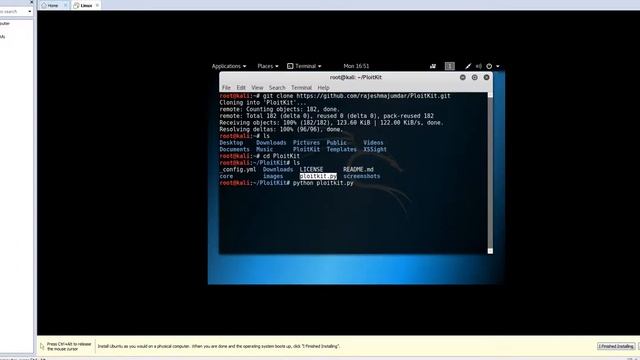Close the Home tab

[x=65, y=5]
